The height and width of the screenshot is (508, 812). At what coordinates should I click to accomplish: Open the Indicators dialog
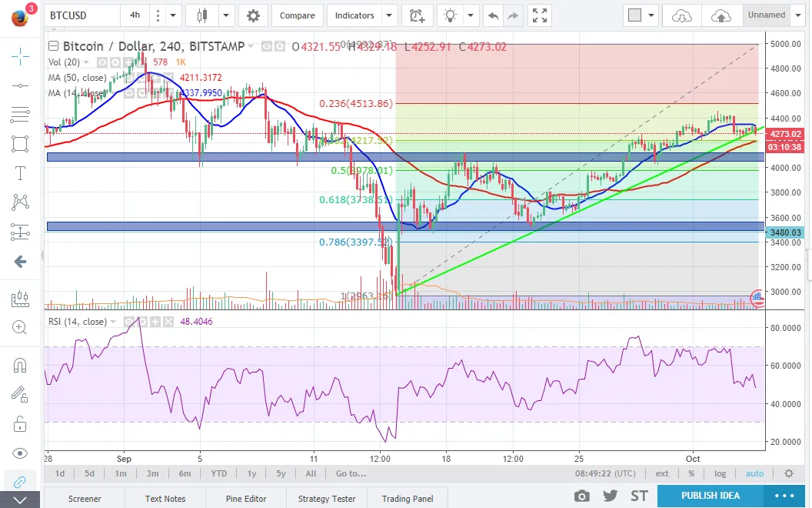tap(354, 15)
